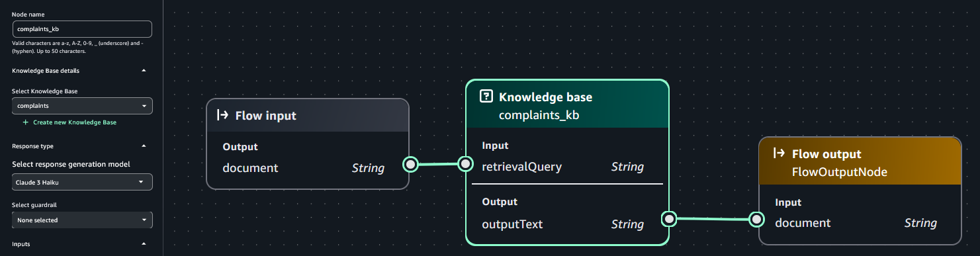The width and height of the screenshot is (980, 256).
Task: Select the outputText output connector circle
Action: click(669, 219)
